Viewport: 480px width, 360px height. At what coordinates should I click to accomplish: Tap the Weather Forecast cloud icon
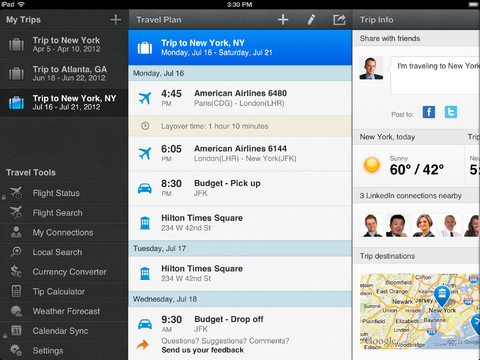coord(16,311)
